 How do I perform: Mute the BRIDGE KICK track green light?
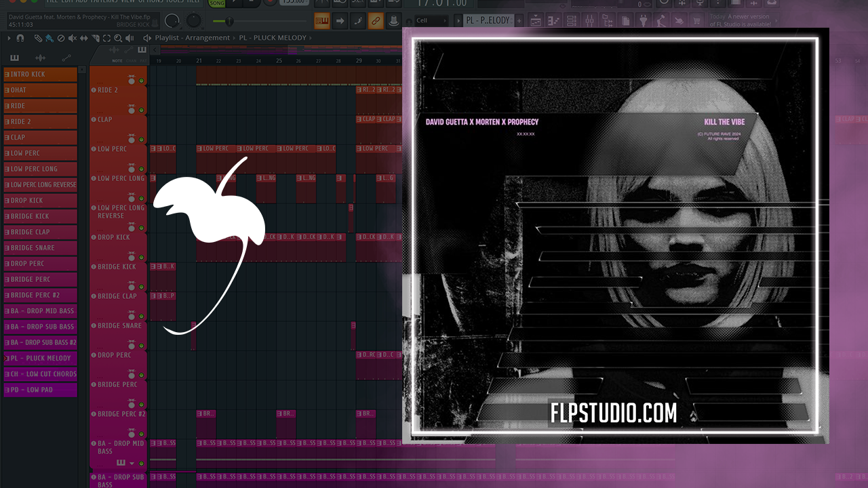pos(142,287)
